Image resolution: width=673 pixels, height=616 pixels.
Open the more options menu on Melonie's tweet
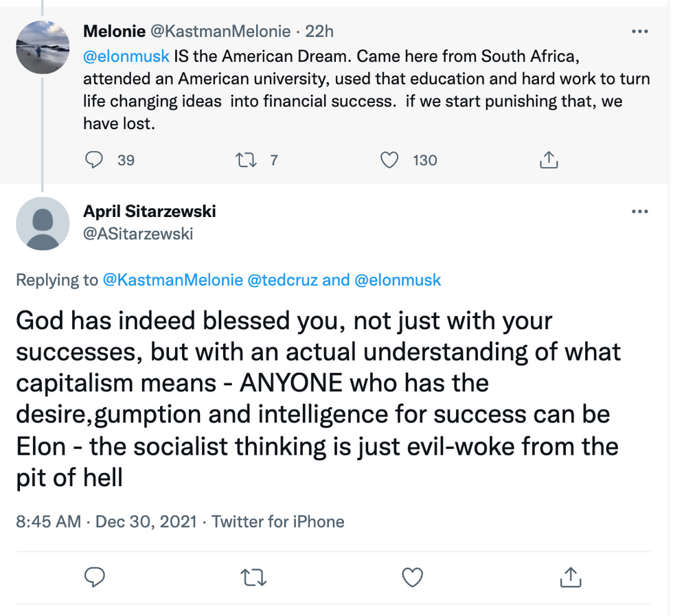(639, 30)
